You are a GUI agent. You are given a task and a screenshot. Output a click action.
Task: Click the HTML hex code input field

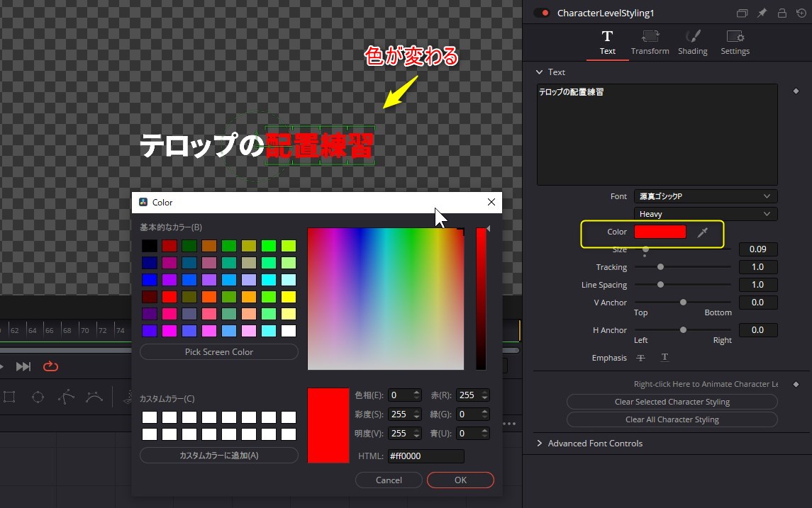point(426,456)
